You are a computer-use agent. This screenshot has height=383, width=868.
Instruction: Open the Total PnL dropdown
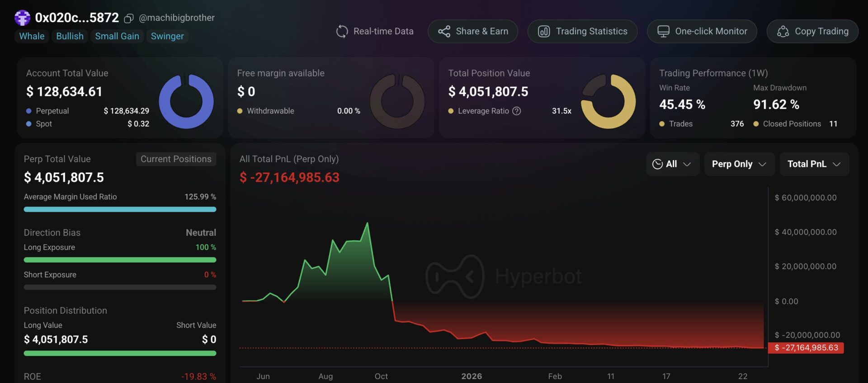[814, 164]
